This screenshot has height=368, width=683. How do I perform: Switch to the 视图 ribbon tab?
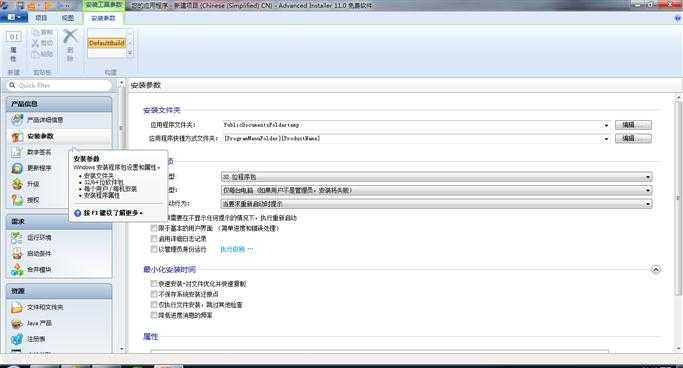coord(68,18)
